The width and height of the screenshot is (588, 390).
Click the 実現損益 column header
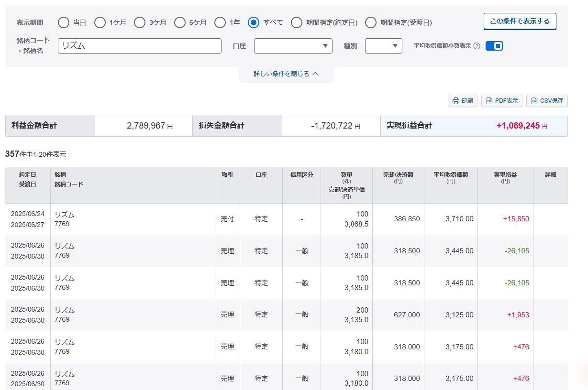pos(505,178)
